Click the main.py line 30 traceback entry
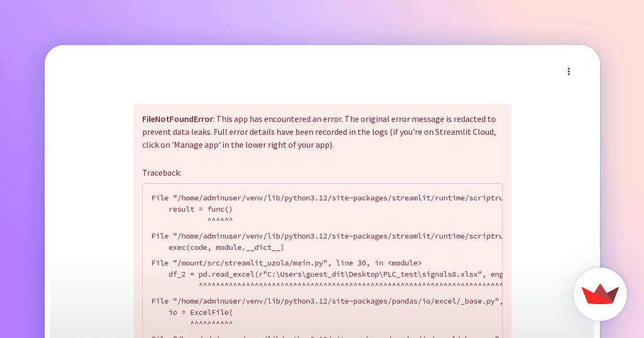This screenshot has width=644, height=338. [x=286, y=262]
